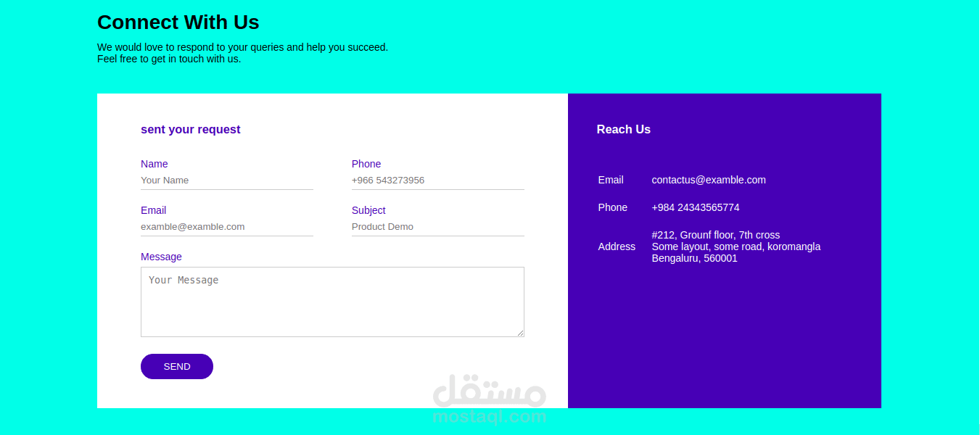The width and height of the screenshot is (980, 435).
Task: Click the 'sent your request' form title
Action: tap(191, 129)
